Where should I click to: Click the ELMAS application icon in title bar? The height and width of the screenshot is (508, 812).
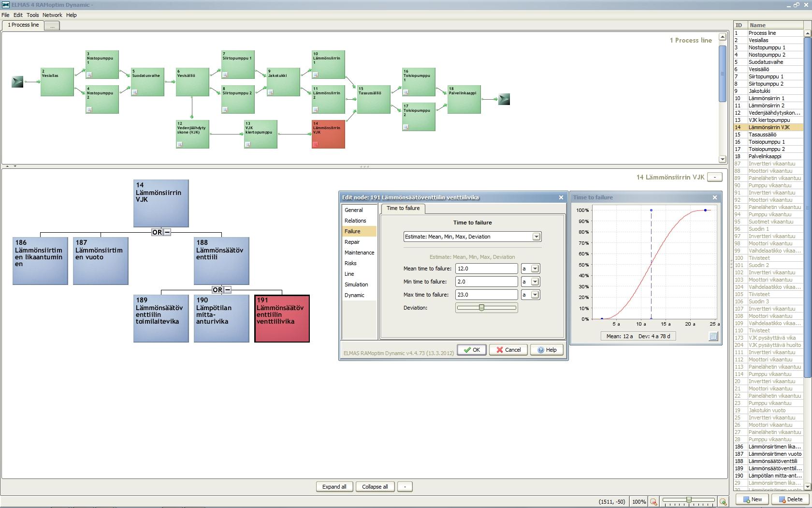point(5,4)
